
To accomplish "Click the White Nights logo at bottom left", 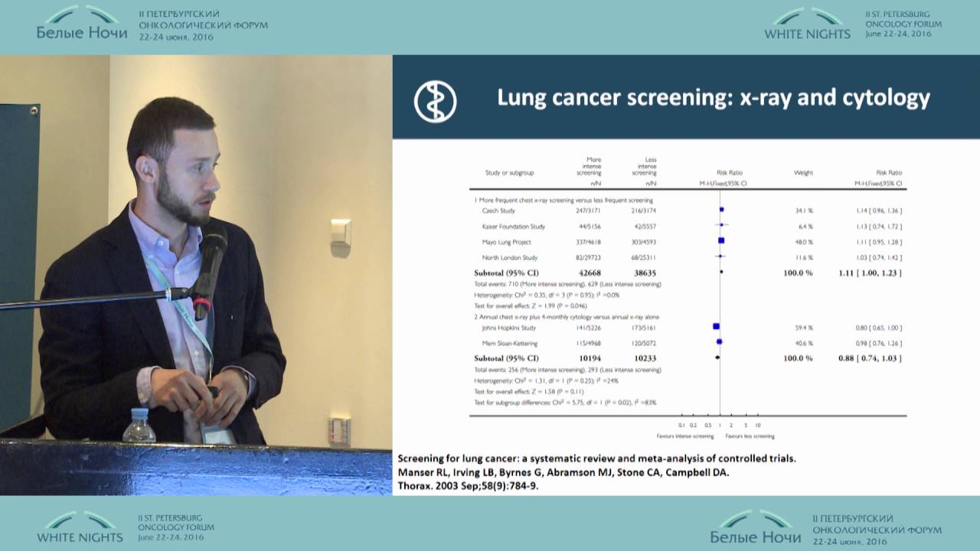I will [80, 527].
